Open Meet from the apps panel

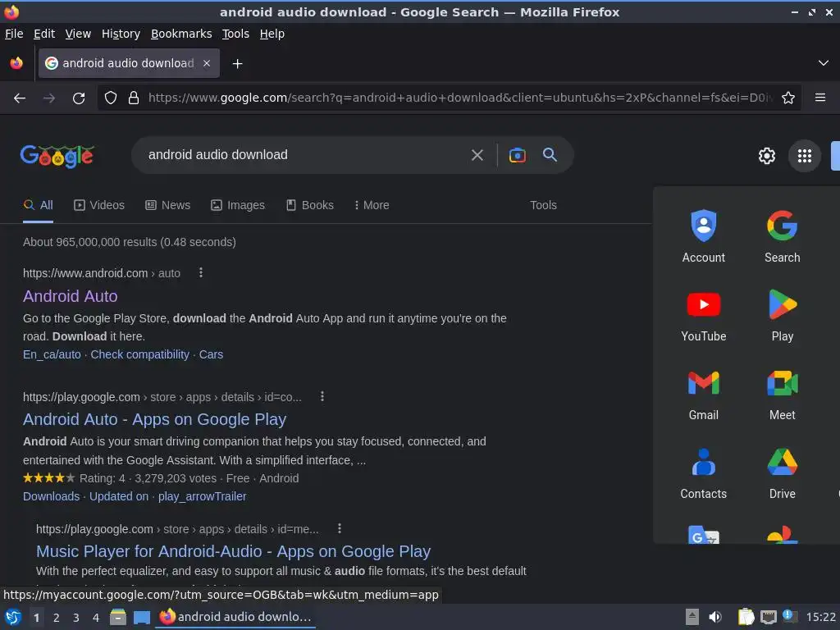[x=782, y=395]
